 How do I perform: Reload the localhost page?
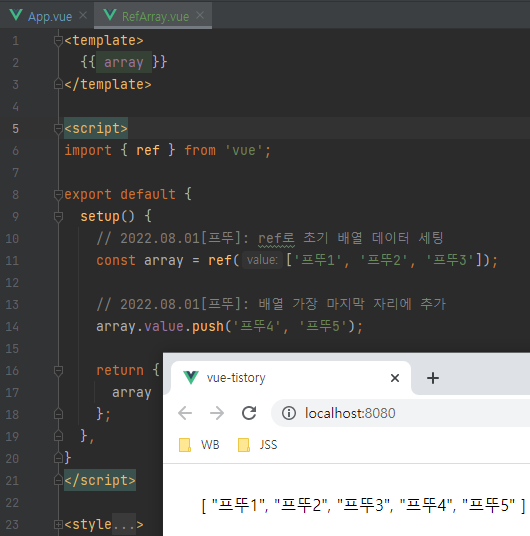(x=249, y=413)
